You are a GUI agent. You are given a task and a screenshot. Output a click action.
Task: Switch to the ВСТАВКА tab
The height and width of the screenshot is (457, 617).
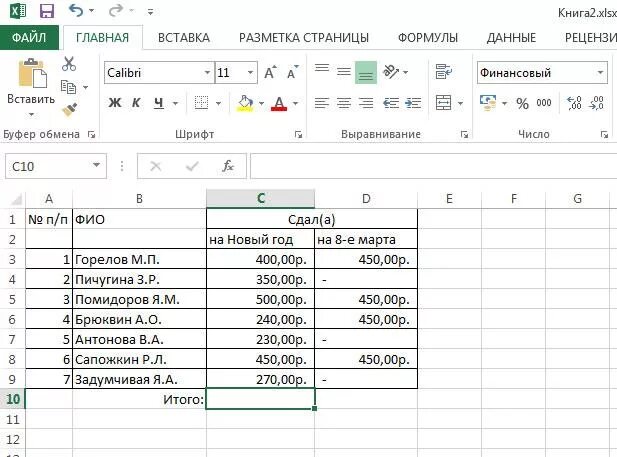coord(184,38)
